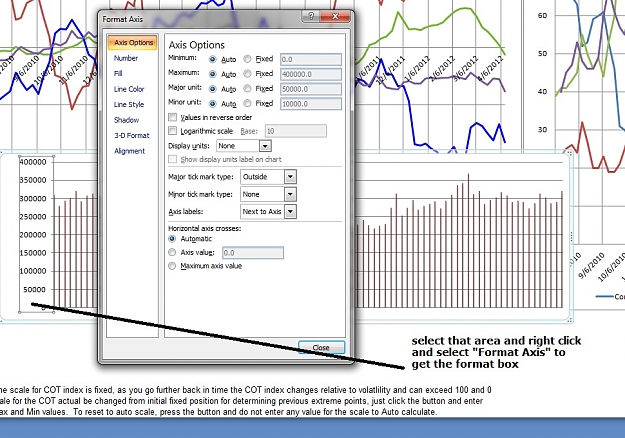The height and width of the screenshot is (438, 625).
Task: Open the Display units dropdown
Action: point(265,146)
